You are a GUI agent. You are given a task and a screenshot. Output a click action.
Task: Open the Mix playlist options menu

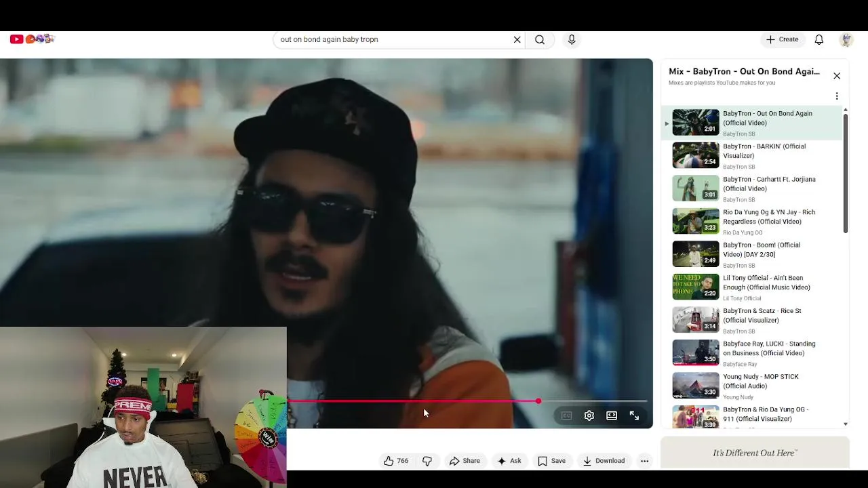pyautogui.click(x=837, y=96)
